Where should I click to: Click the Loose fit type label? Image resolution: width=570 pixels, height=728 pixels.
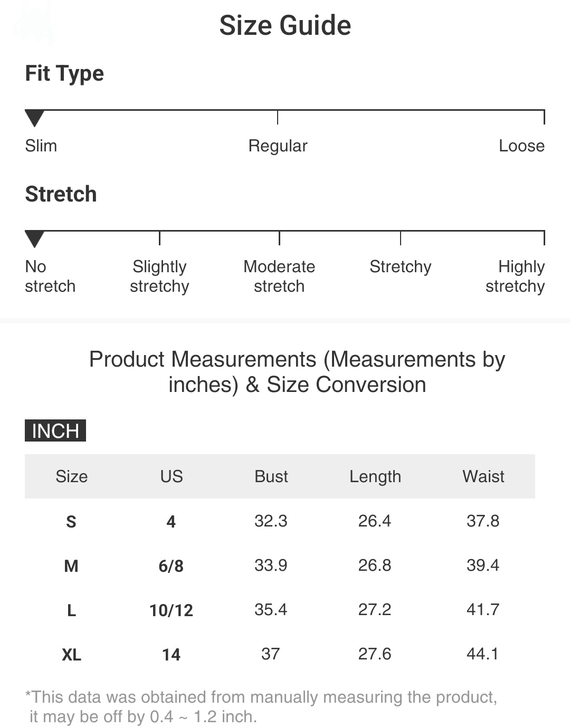click(x=521, y=146)
